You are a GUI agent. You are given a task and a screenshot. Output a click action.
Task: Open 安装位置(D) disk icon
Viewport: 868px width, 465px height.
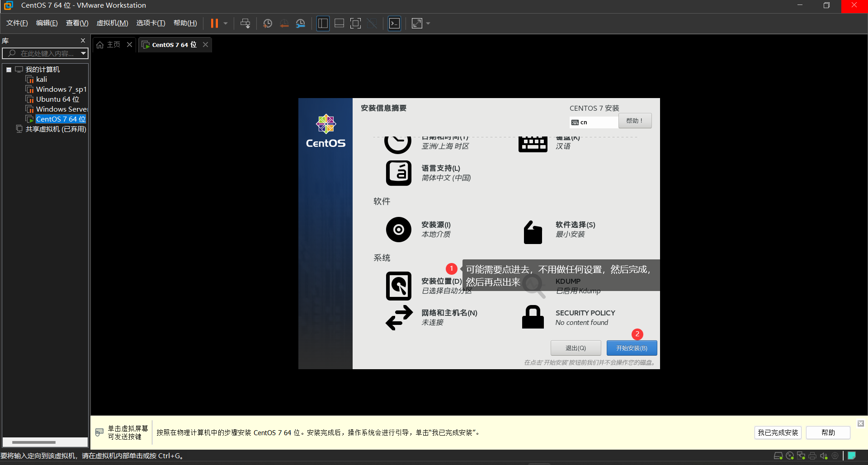[399, 286]
